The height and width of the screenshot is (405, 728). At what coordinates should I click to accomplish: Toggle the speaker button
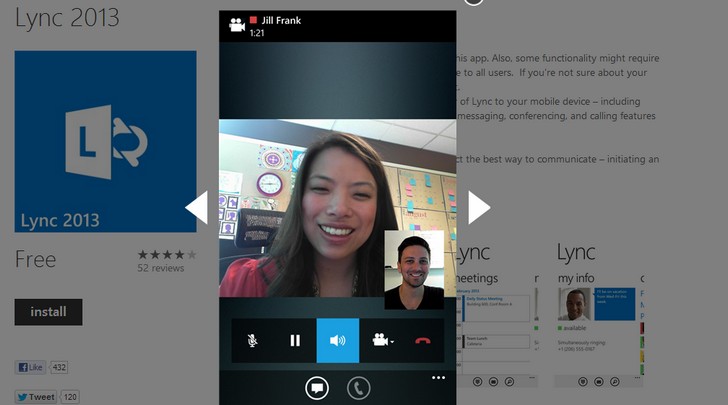click(x=338, y=340)
